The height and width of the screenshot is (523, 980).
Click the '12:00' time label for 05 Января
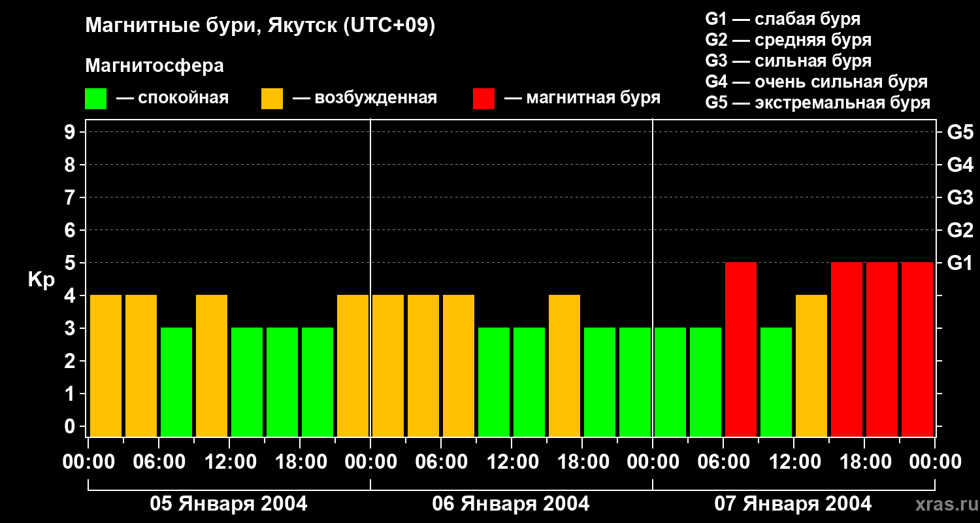229,462
